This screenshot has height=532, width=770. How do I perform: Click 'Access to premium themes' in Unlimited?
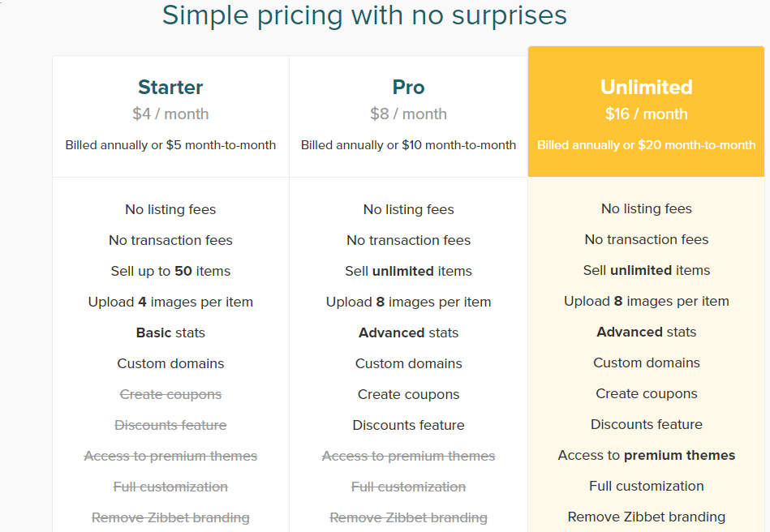tap(646, 456)
